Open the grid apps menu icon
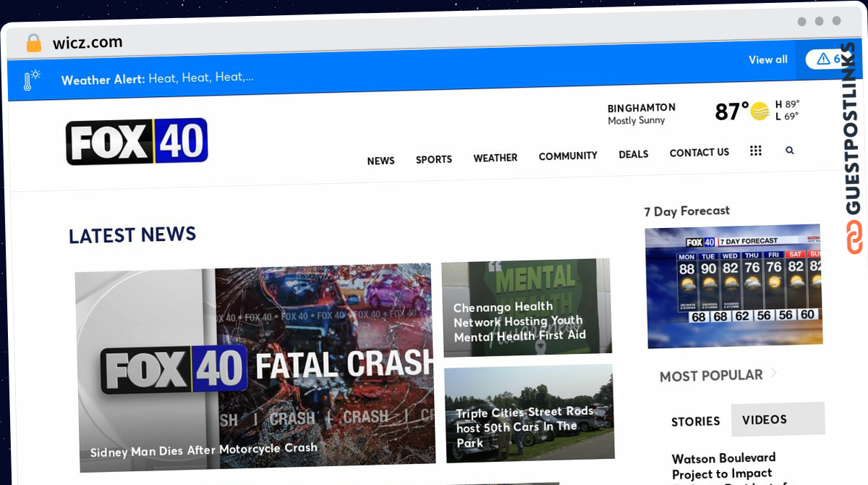Screen dimensions: 868x485 coord(756,151)
